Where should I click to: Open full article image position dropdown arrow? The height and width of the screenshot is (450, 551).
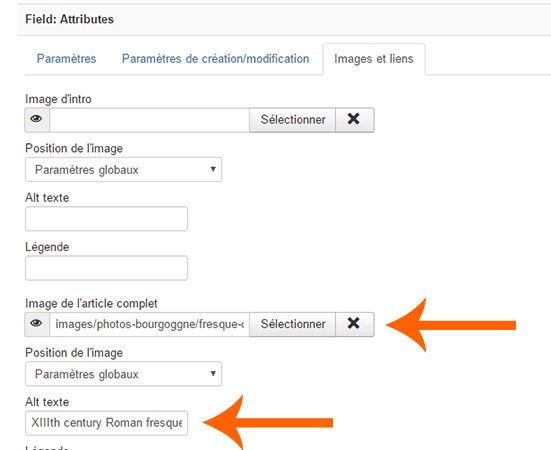[x=213, y=373]
